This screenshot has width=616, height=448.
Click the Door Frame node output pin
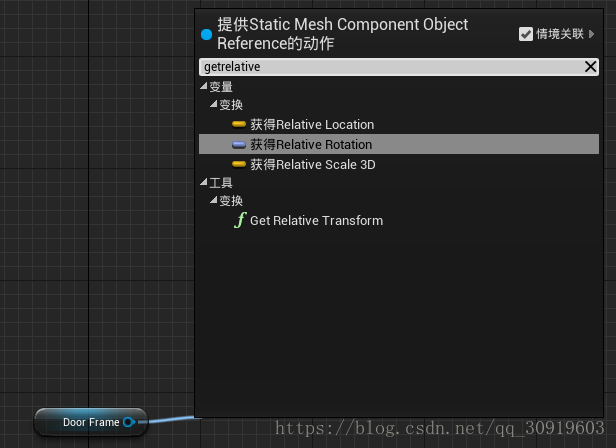coord(128,422)
